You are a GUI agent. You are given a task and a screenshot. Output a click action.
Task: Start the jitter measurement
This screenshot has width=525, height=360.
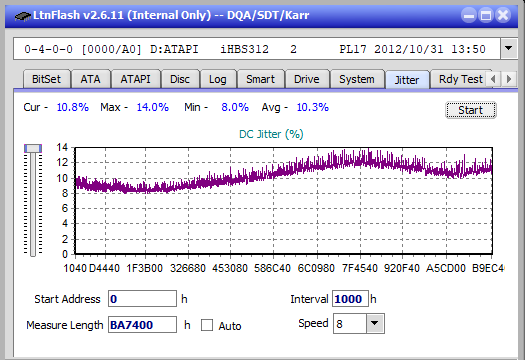coord(470,110)
